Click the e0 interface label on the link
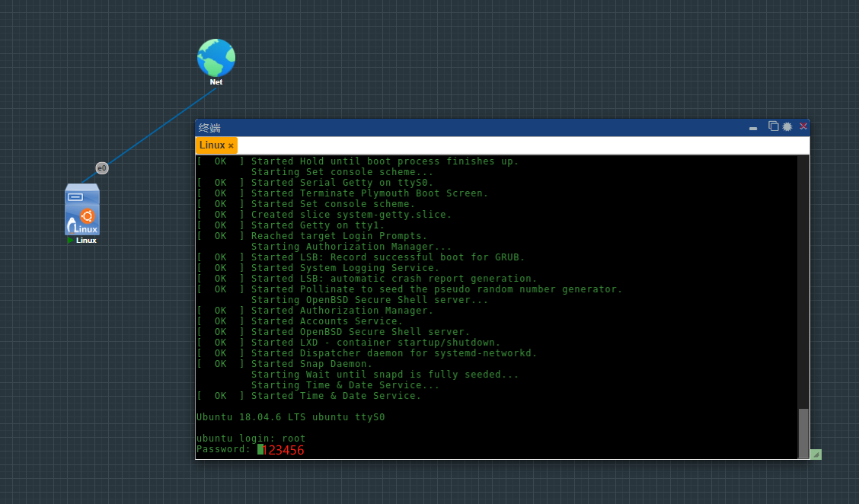The height and width of the screenshot is (504, 859). click(x=101, y=168)
